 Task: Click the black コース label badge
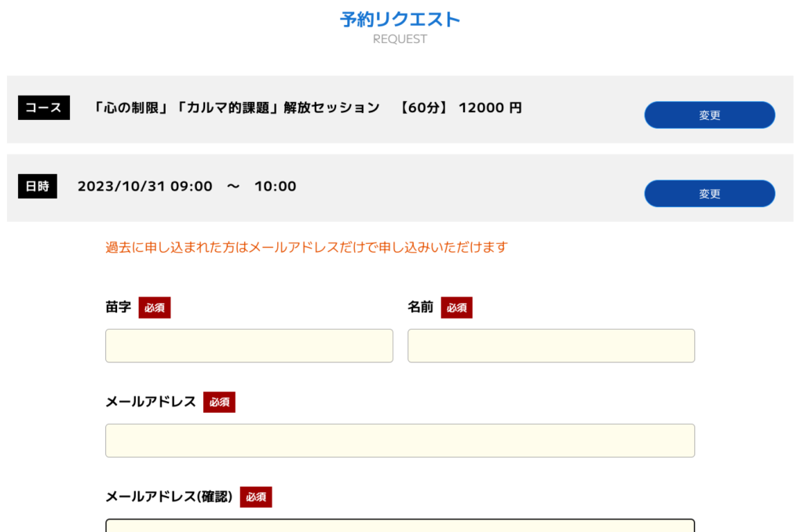coord(44,107)
